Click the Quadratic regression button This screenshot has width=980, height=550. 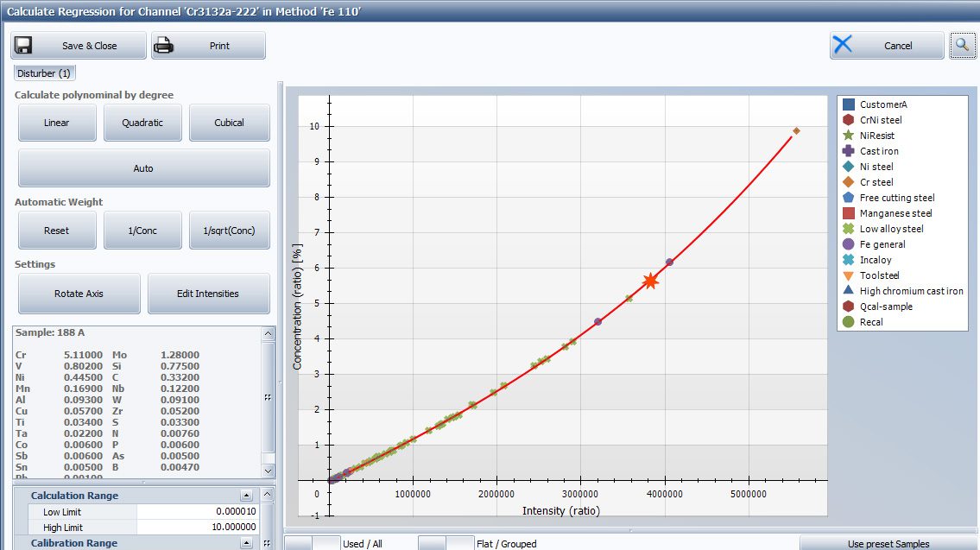(142, 123)
